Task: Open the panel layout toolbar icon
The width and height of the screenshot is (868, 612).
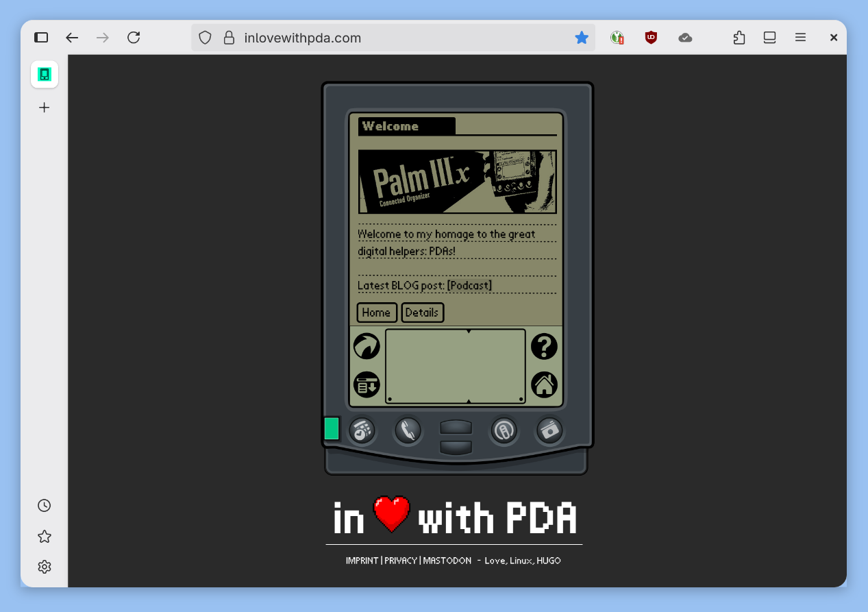Action: click(769, 38)
